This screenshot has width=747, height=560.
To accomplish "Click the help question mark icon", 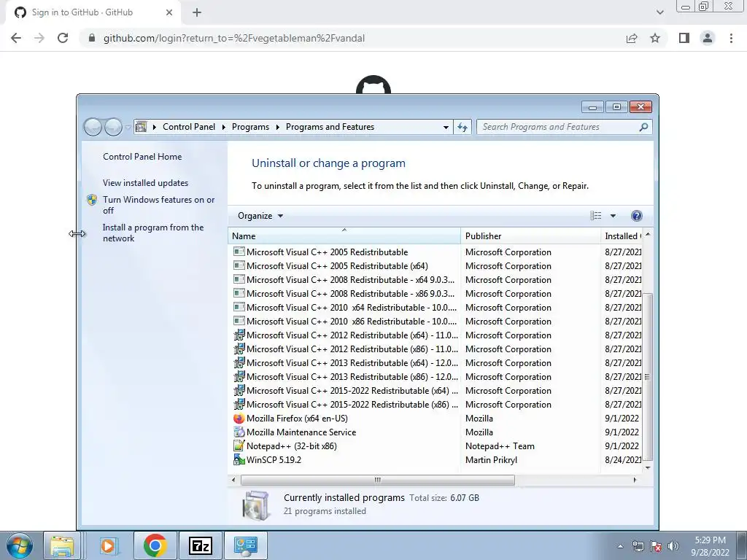I will point(636,216).
